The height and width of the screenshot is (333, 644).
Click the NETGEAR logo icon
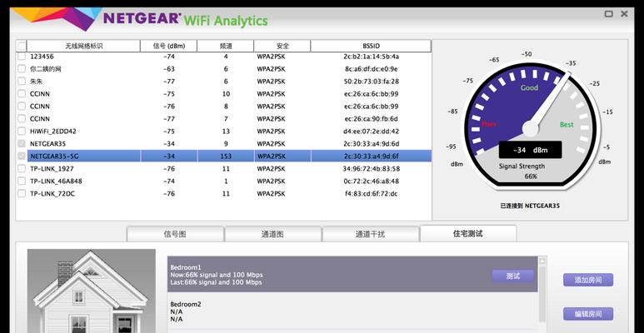click(x=57, y=17)
